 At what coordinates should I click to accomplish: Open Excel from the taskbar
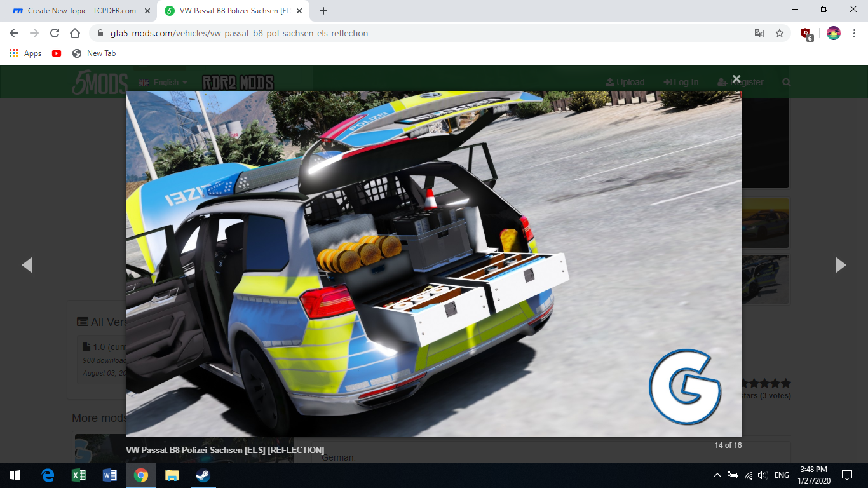point(79,475)
